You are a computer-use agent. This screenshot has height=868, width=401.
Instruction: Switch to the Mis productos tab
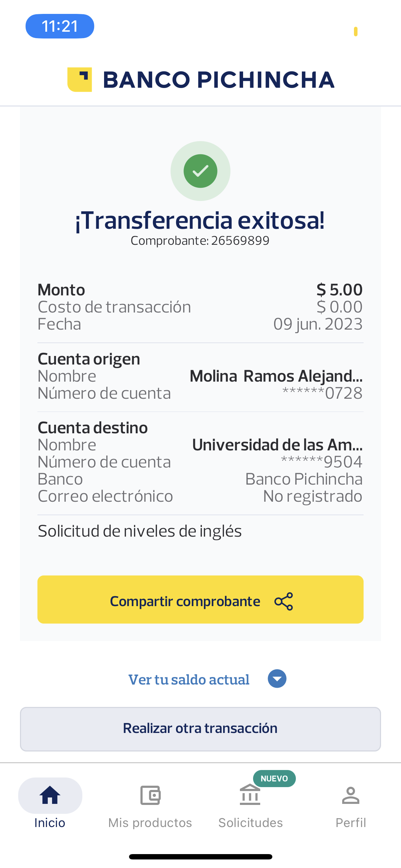coord(150,822)
